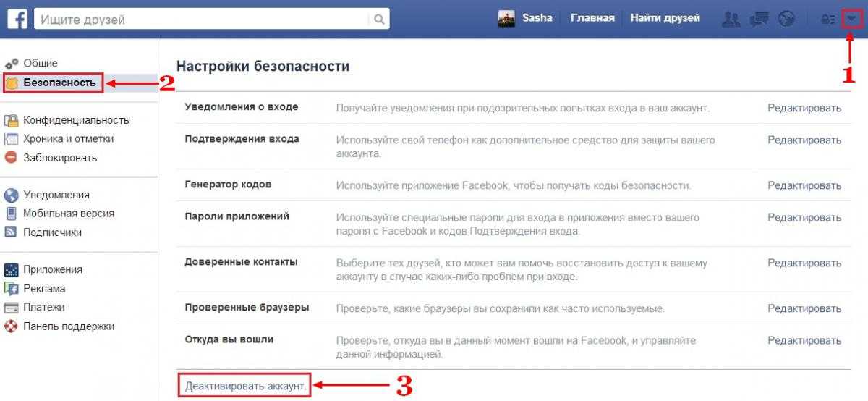This screenshot has width=868, height=401.
Task: Open Уведомления in the sidebar
Action: 56,195
